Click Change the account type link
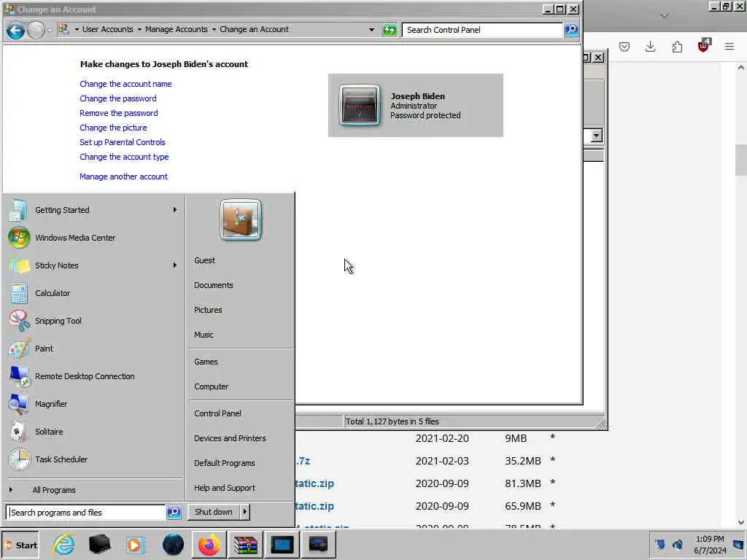This screenshot has height=560, width=747. click(124, 157)
